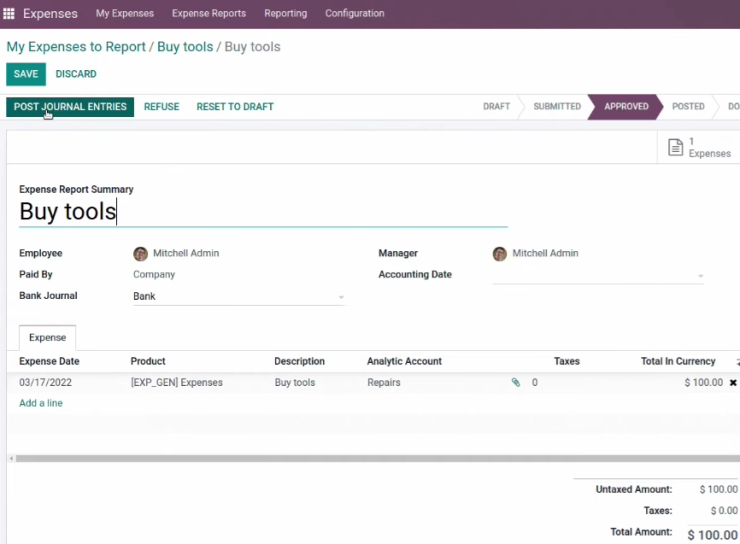Save the expense report
The height and width of the screenshot is (544, 740).
[26, 74]
